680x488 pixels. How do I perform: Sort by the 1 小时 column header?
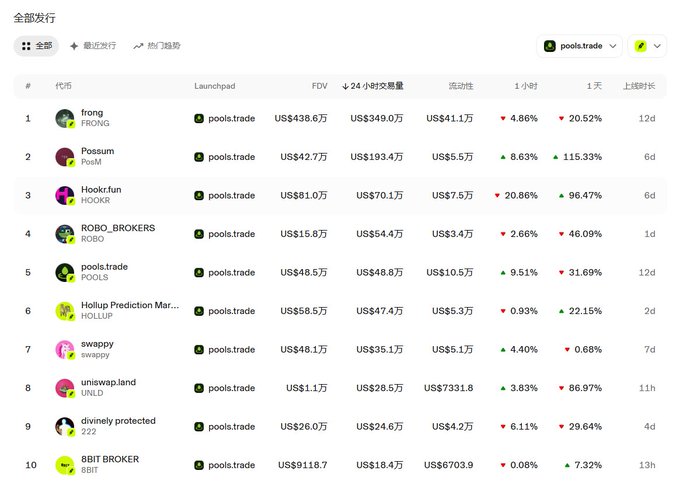(x=526, y=86)
